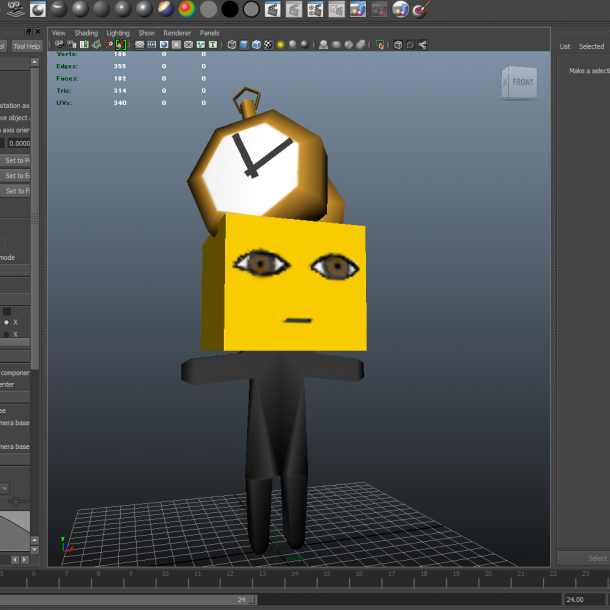Click the Select Camera panel icon
The height and width of the screenshot is (610, 610).
tap(59, 45)
